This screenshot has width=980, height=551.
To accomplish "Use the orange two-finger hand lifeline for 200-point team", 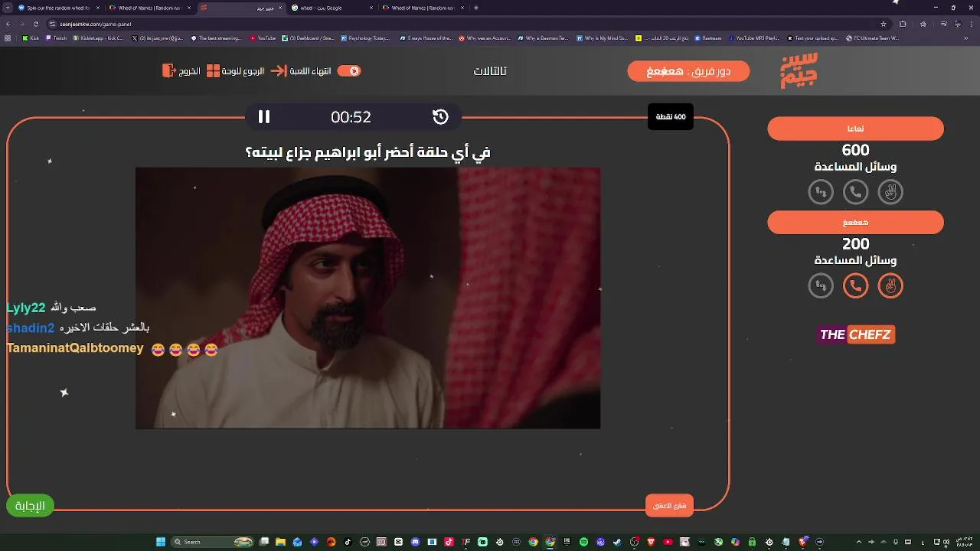I will (890, 286).
